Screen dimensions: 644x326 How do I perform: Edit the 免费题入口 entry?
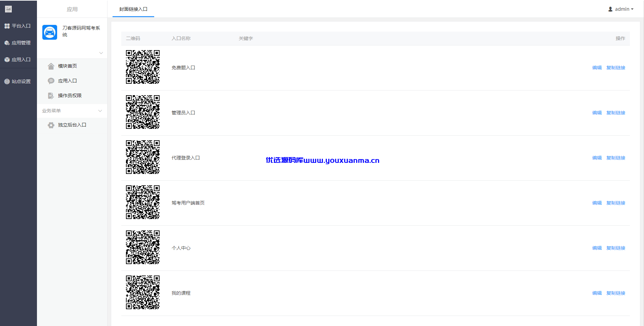coord(597,68)
